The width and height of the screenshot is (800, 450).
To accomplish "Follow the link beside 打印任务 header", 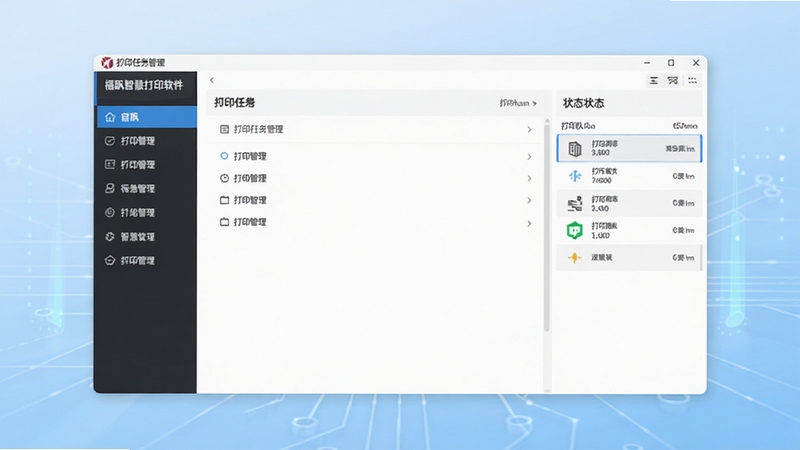I will [518, 103].
